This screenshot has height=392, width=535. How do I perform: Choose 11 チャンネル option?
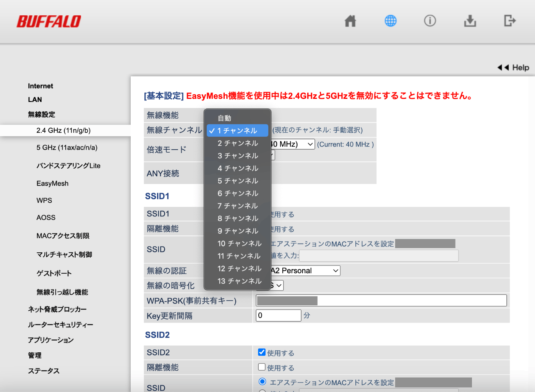click(x=237, y=256)
